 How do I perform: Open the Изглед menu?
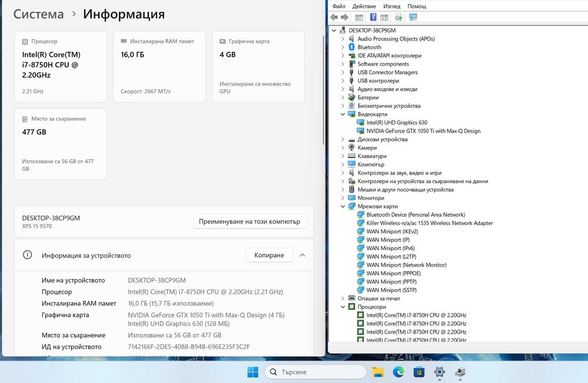tap(392, 6)
